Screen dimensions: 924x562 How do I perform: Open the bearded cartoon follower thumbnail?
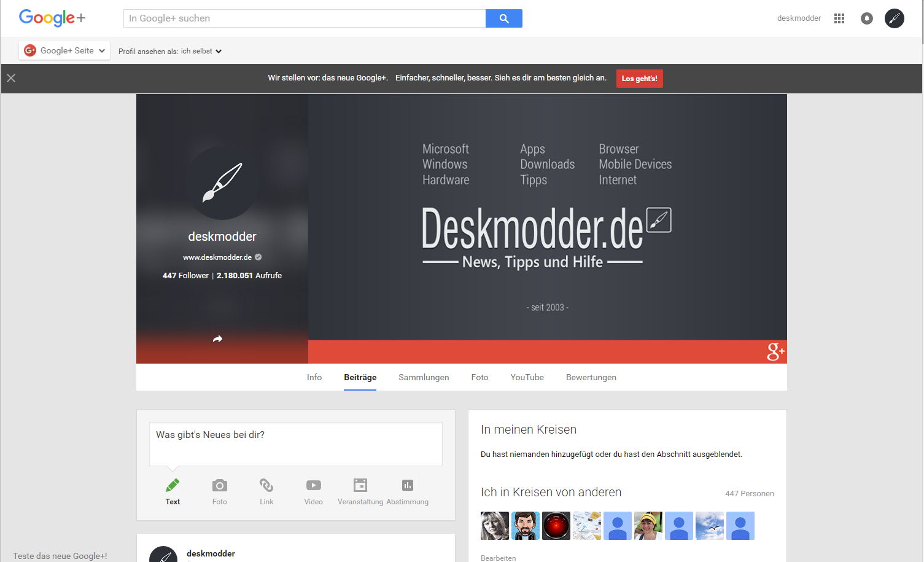(x=526, y=526)
